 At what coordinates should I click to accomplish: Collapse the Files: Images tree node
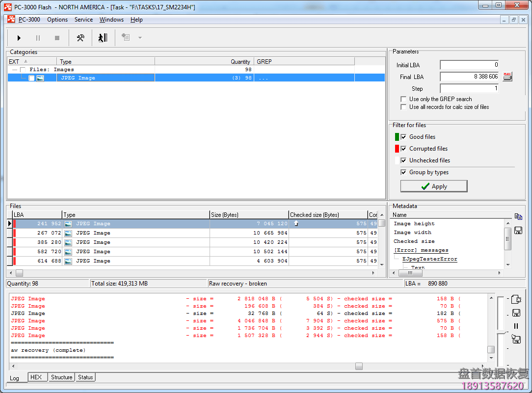pos(15,70)
